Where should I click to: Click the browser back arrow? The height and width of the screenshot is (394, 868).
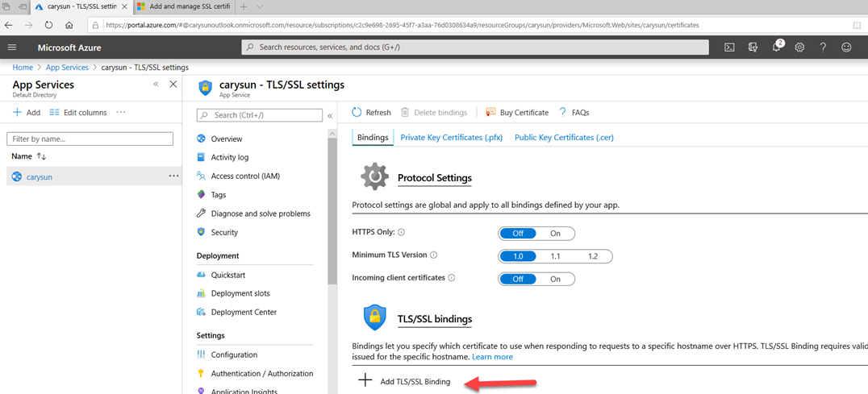coord(10,25)
